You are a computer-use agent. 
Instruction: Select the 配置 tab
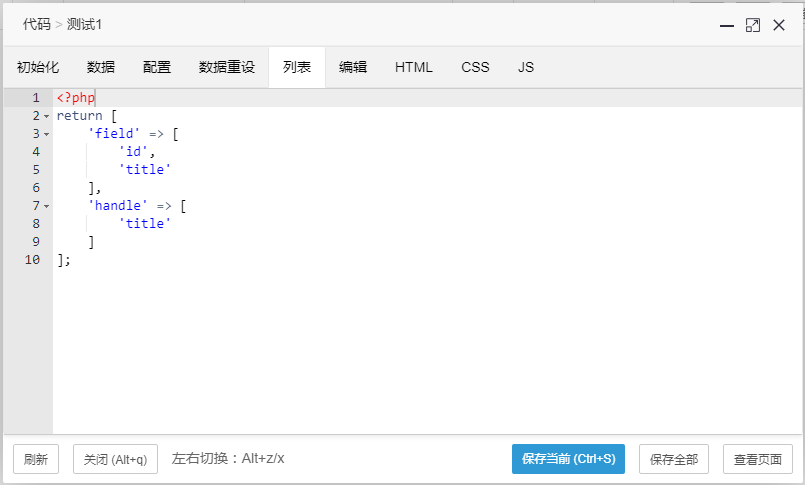[x=157, y=67]
